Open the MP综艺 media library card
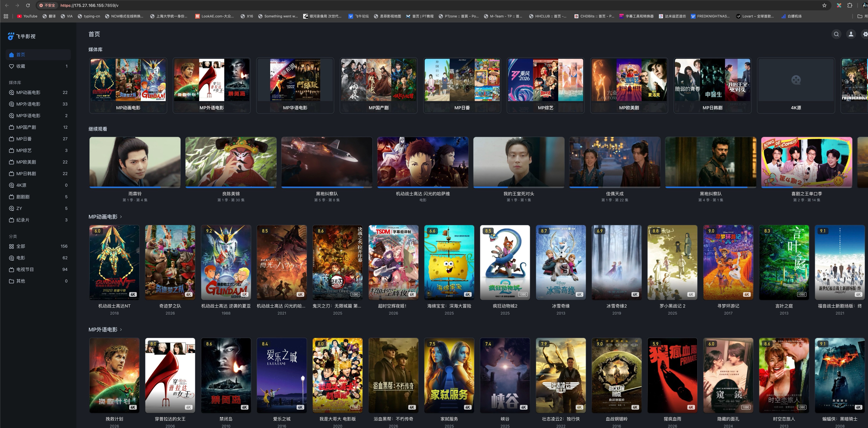868x428 pixels. (x=546, y=85)
